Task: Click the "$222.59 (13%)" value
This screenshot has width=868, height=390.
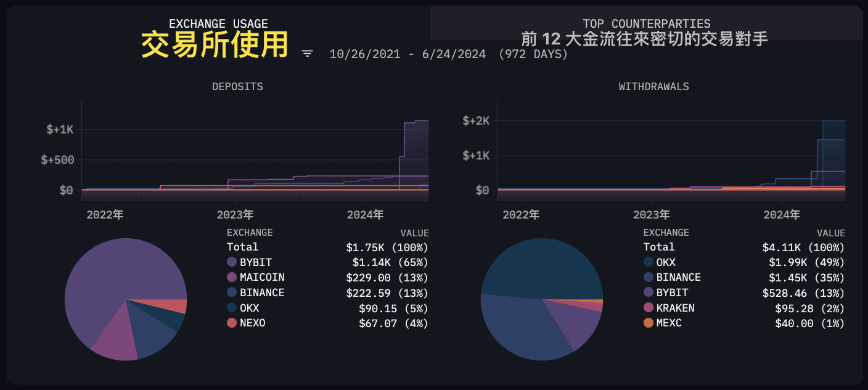Action: (x=387, y=292)
